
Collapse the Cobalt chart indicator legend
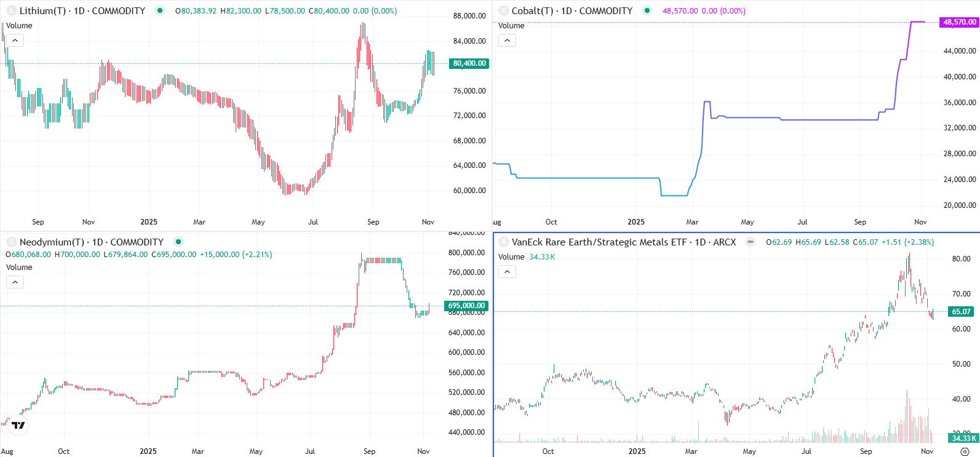507,41
